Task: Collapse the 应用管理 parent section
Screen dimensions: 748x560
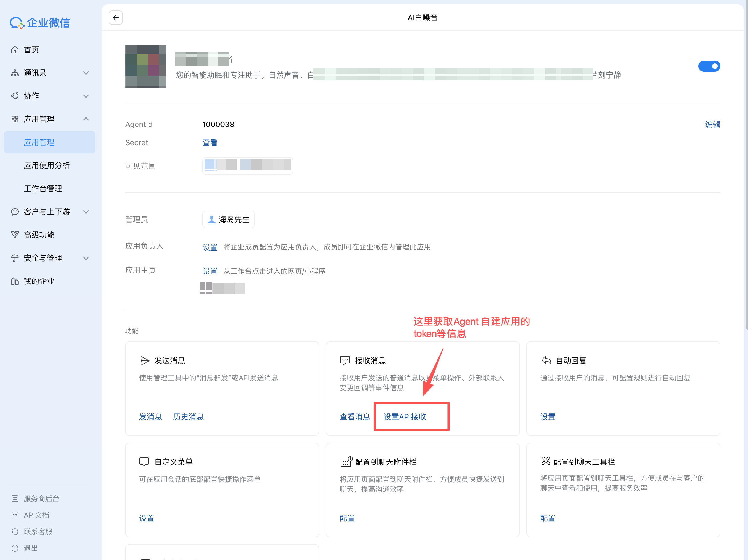Action: pyautogui.click(x=86, y=119)
